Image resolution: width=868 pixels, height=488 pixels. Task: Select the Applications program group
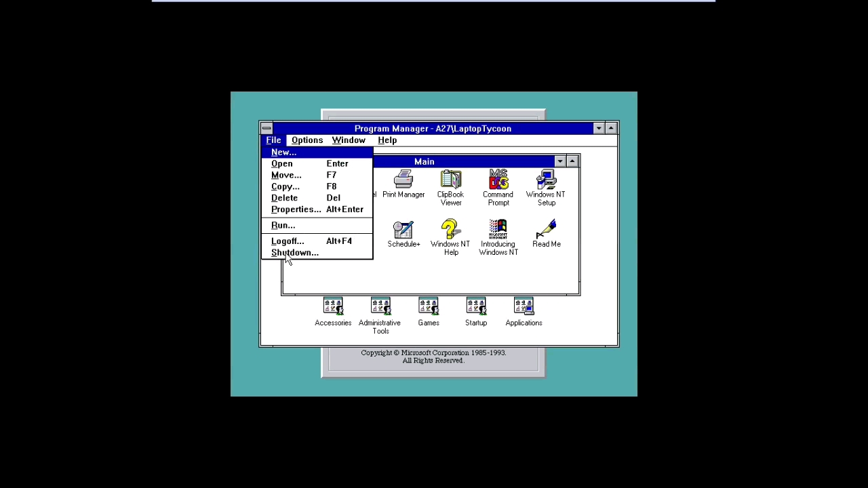tap(524, 312)
